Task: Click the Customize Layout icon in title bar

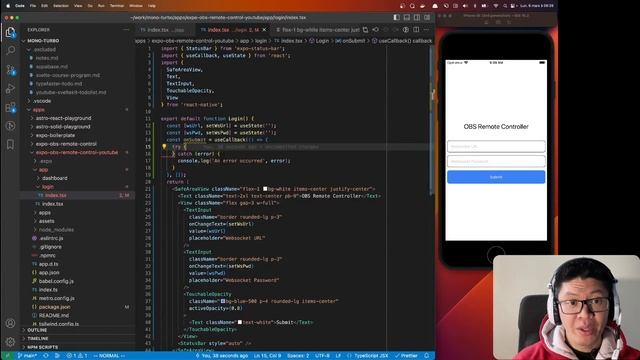Action: [427, 18]
